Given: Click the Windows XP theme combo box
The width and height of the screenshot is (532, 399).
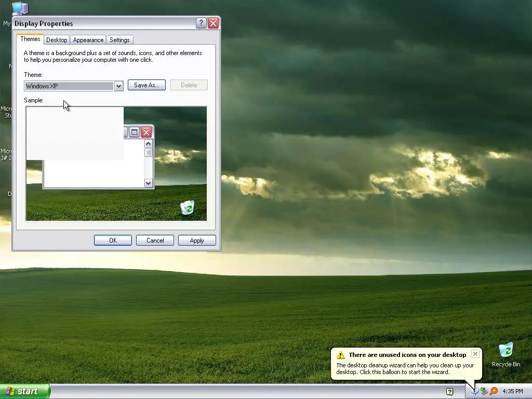Looking at the screenshot, I should (74, 86).
